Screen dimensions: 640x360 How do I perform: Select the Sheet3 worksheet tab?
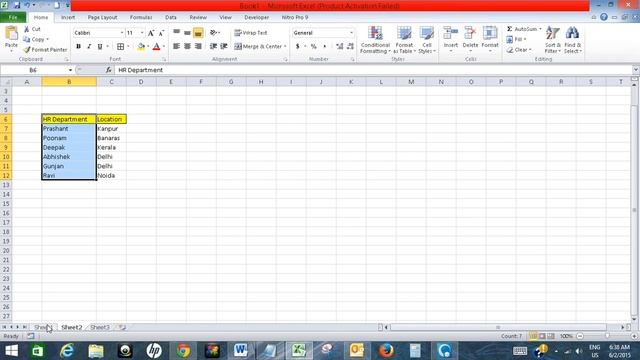coord(100,327)
